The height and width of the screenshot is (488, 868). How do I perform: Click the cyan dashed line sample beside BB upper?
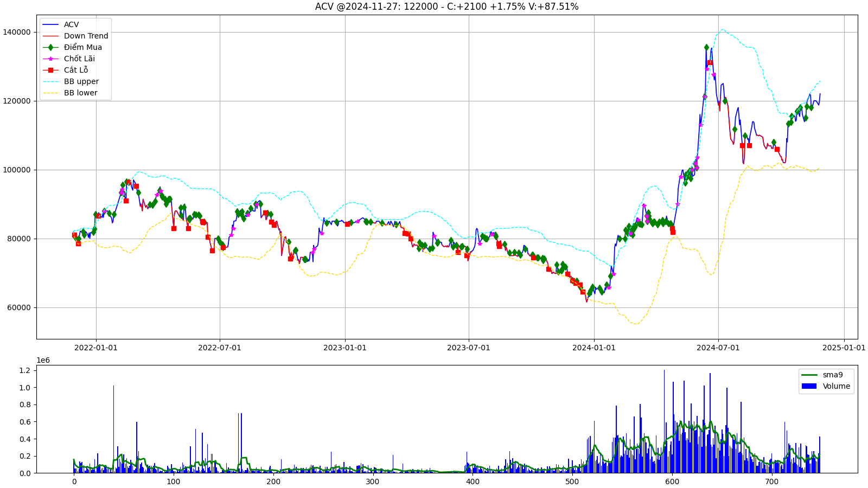(x=50, y=81)
